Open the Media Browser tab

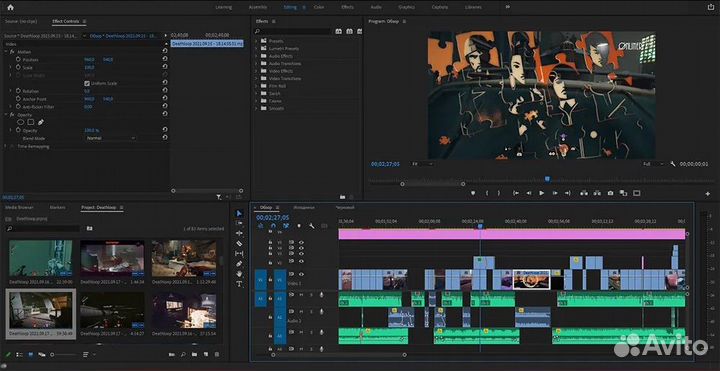(x=19, y=208)
